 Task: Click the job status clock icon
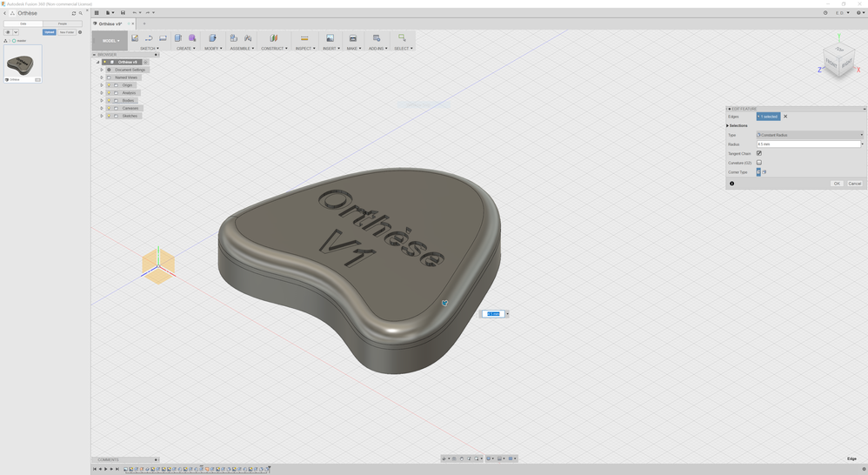[825, 13]
